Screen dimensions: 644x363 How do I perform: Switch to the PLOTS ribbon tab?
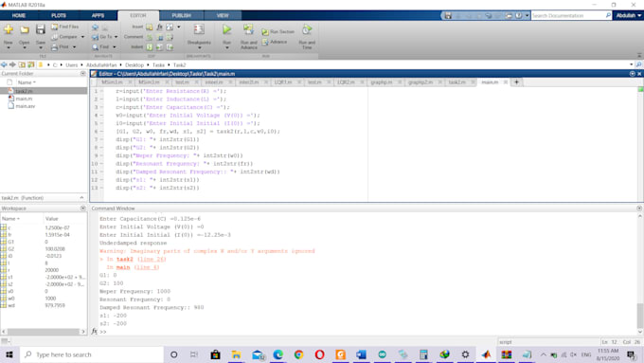59,15
